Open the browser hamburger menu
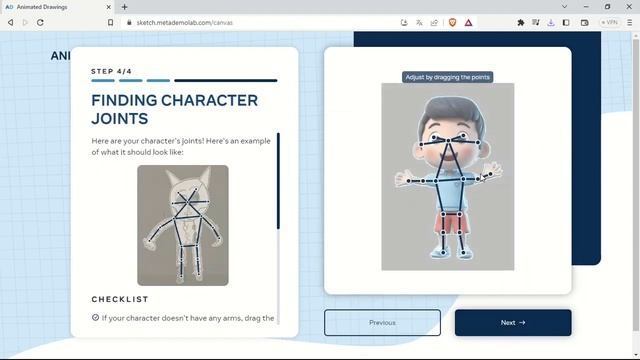640x360 pixels. coord(629,22)
